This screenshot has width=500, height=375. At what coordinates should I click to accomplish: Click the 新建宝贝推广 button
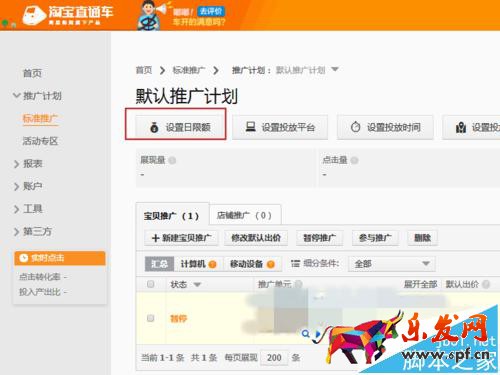[181, 238]
